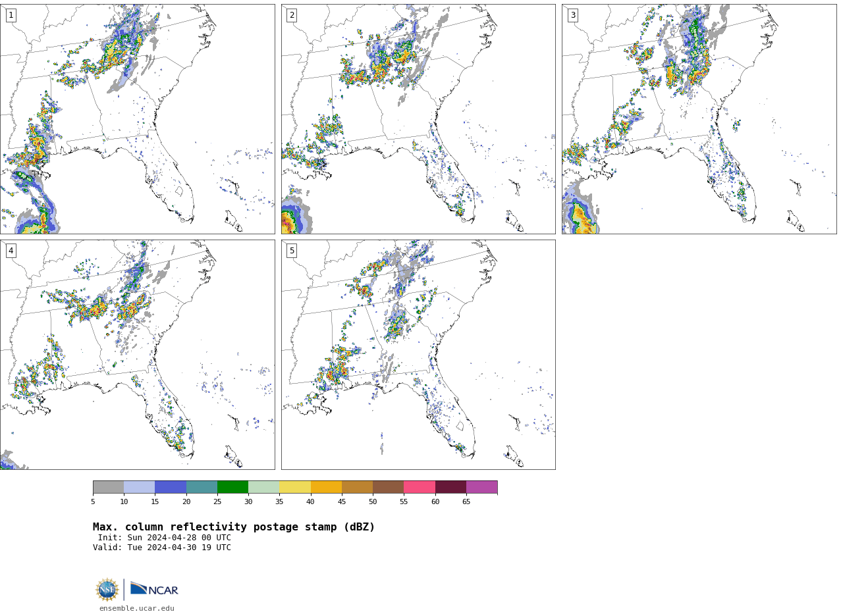The width and height of the screenshot is (843, 616).
Task: Click the colorbar tick label 50
Action: pyautogui.click(x=373, y=502)
